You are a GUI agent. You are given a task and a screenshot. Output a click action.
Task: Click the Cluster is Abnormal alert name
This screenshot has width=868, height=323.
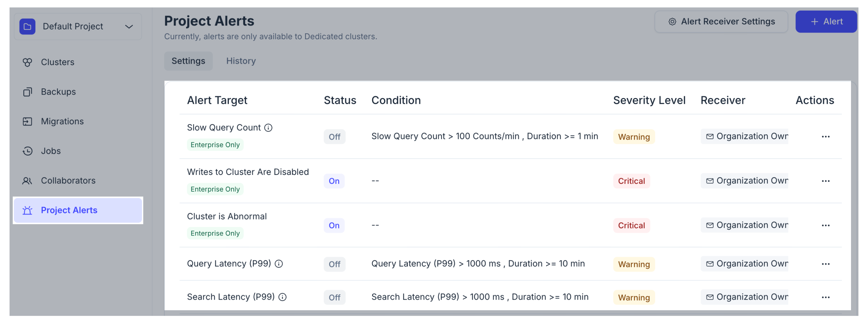click(227, 216)
